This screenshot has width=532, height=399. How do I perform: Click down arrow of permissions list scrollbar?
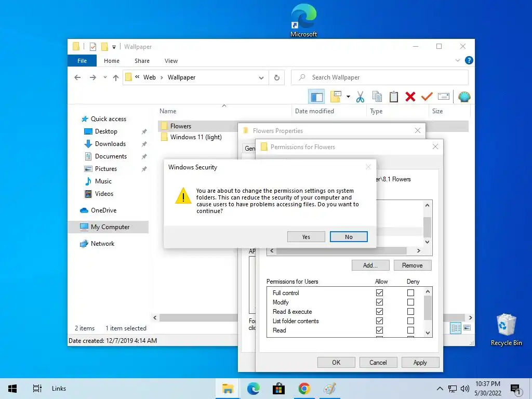(428, 333)
